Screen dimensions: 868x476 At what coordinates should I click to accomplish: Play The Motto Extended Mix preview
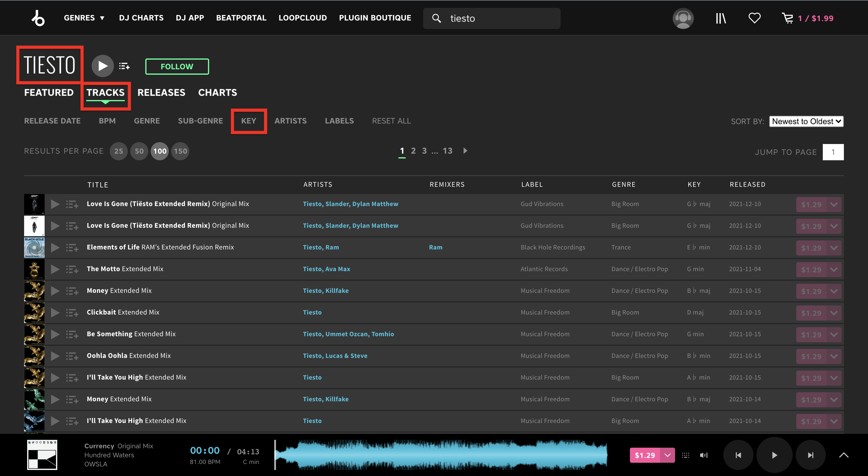(x=55, y=269)
